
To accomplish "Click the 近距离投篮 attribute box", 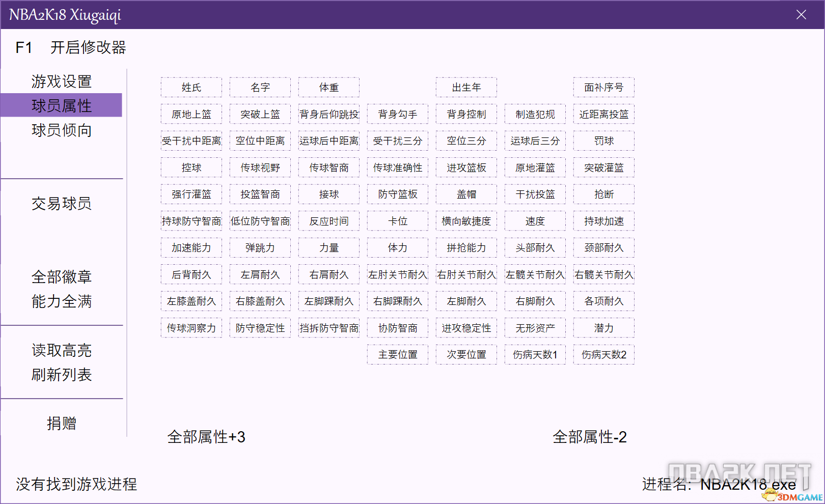I will coord(604,114).
